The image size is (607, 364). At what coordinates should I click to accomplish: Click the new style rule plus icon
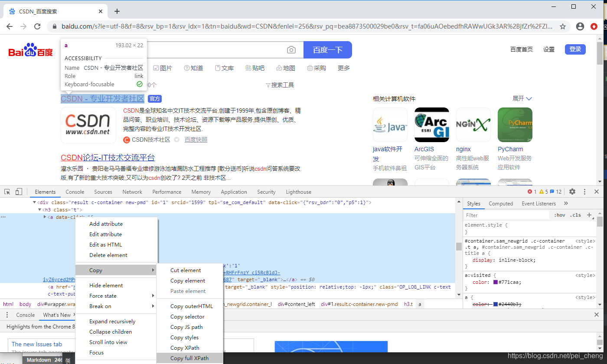[590, 215]
